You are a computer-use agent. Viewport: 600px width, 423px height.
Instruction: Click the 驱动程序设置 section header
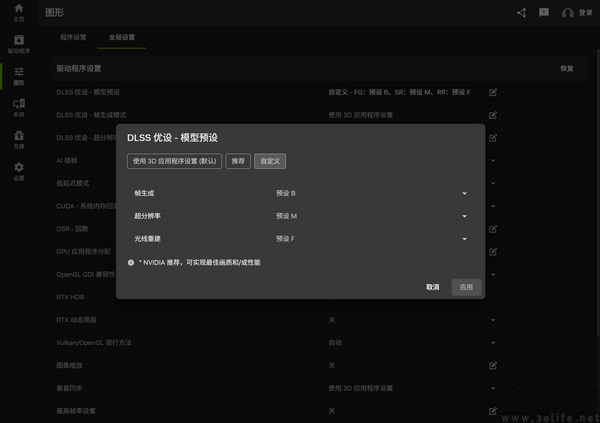click(79, 69)
